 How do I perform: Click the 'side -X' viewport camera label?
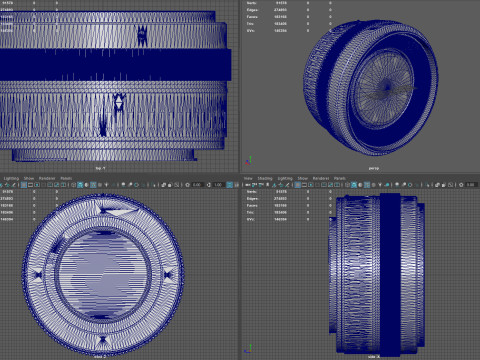coord(373,357)
